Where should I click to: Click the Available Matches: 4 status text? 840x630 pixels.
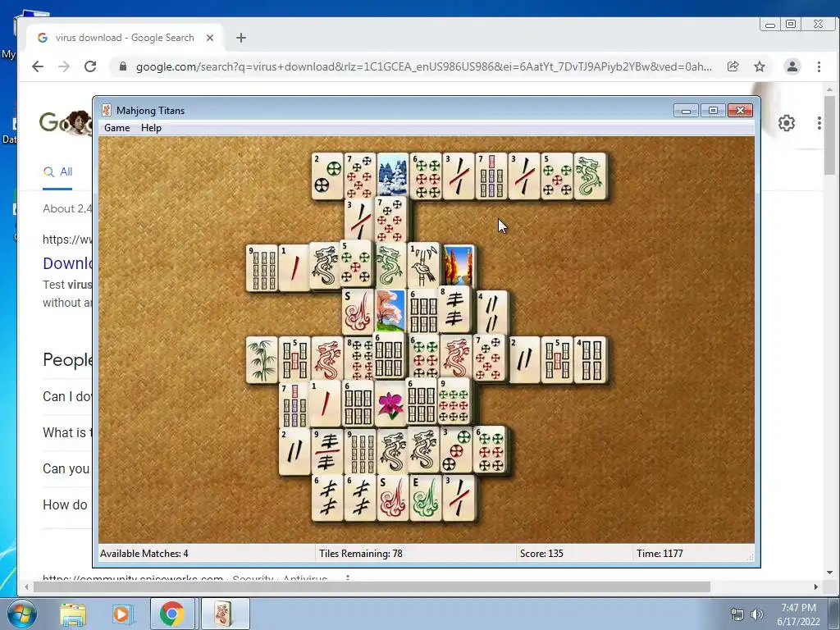coord(144,554)
